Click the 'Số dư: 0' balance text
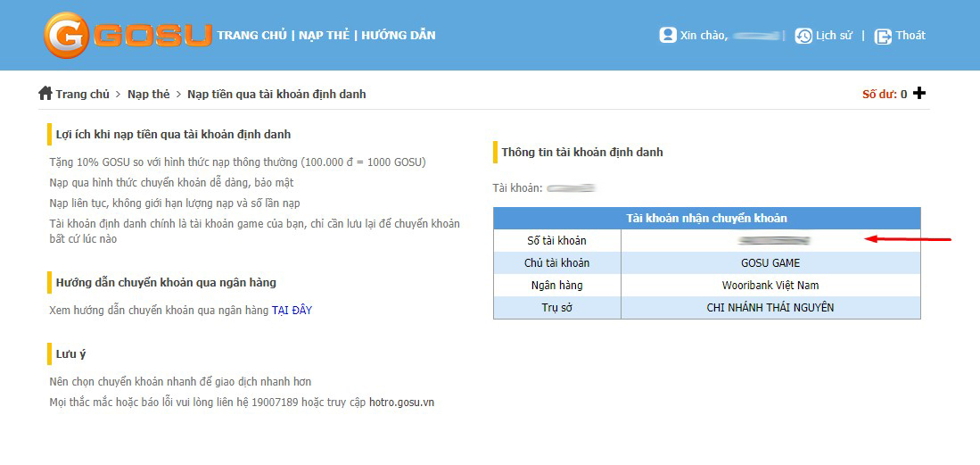The image size is (980, 465). point(885,95)
